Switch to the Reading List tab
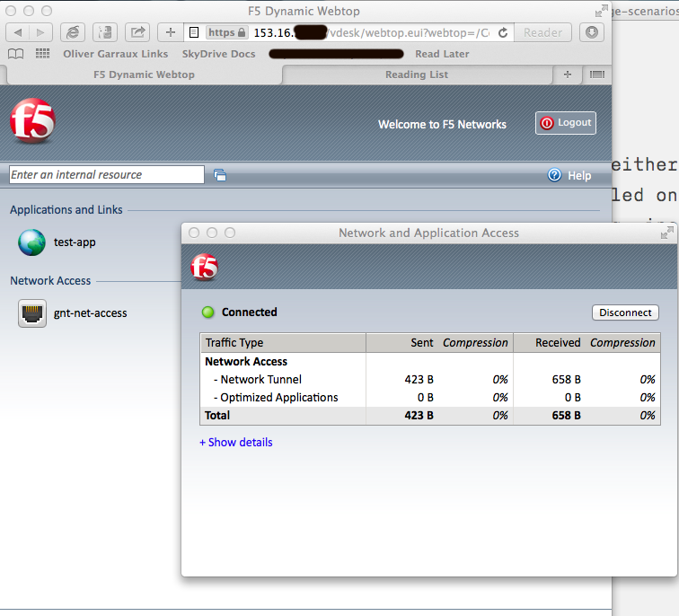 click(417, 75)
